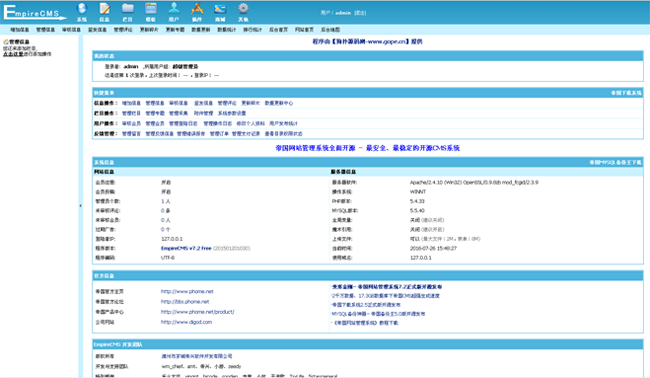650x378 pixels.
Task: Select 更新碎片 in the secondary menu bar
Action: 149,30
